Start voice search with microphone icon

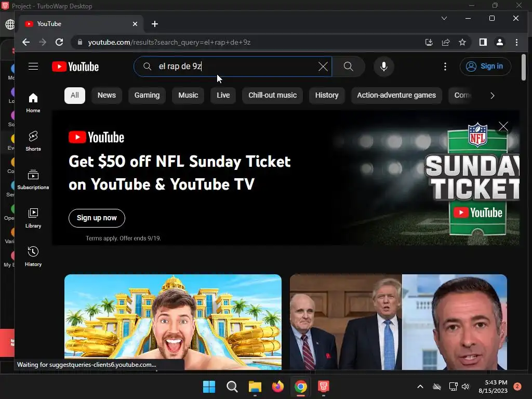coord(384,66)
